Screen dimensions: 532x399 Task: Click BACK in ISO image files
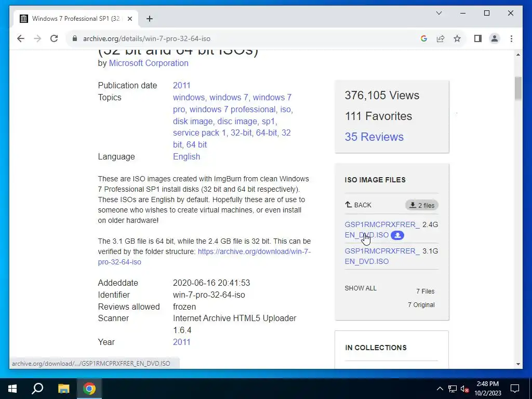click(358, 205)
